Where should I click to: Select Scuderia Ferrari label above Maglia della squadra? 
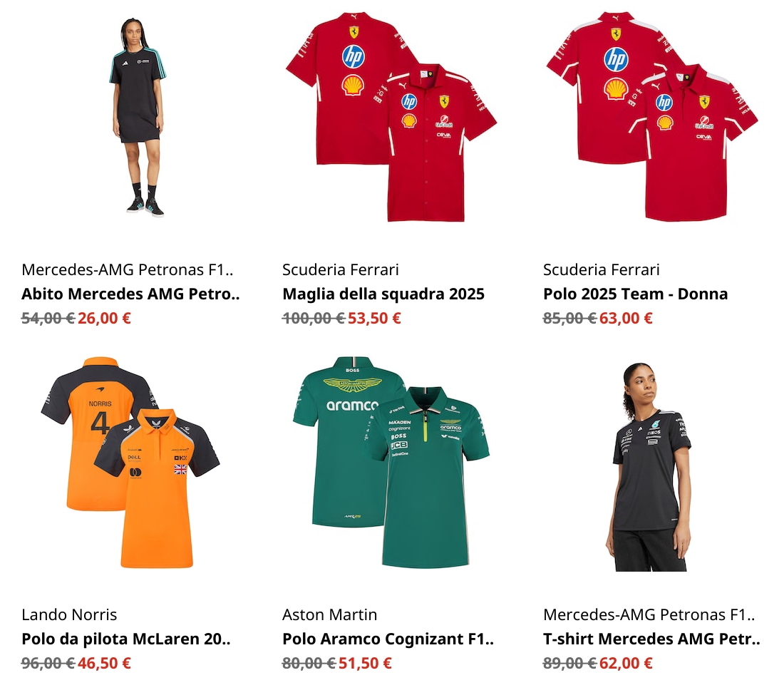(x=341, y=270)
